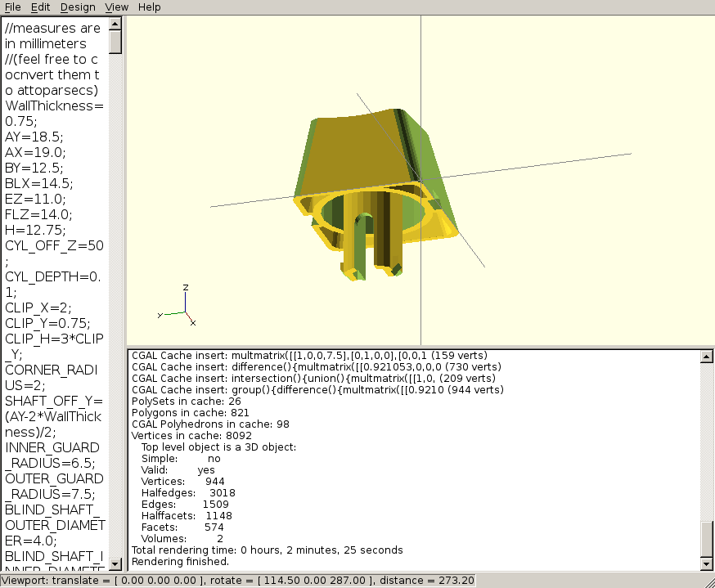Click the code editor scrollbar up arrow
The width and height of the screenshot is (715, 588).
(115, 23)
